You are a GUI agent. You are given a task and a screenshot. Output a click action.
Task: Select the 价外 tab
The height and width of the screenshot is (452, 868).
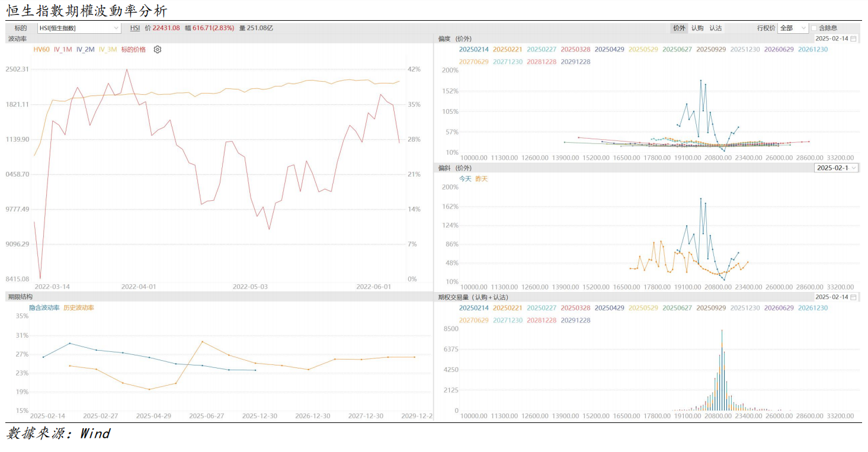[679, 28]
